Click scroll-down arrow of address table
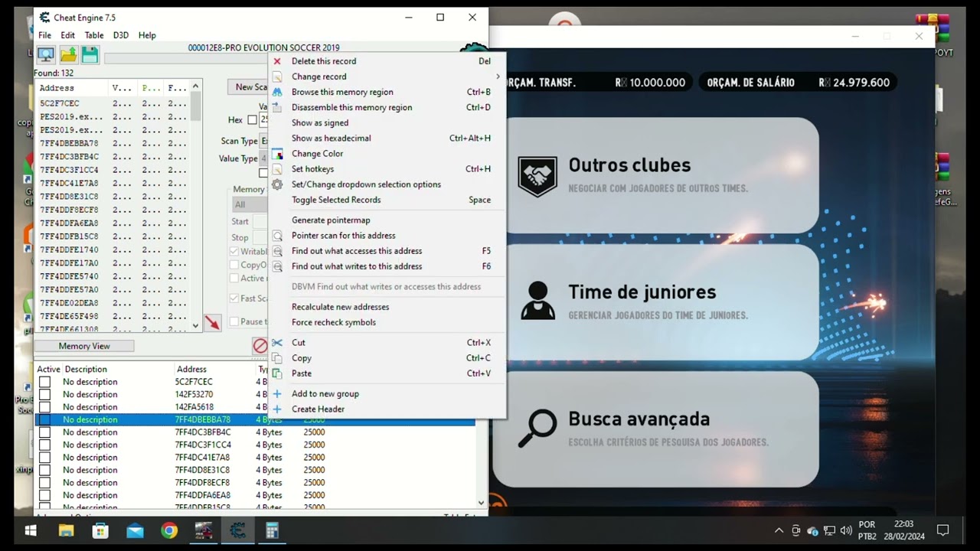Viewport: 980px width, 551px height. [482, 503]
